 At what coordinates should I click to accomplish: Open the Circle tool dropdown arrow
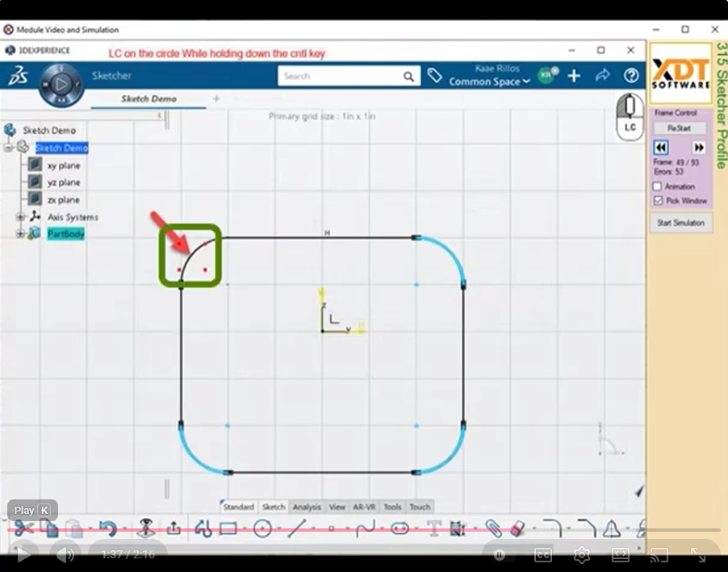(x=278, y=528)
